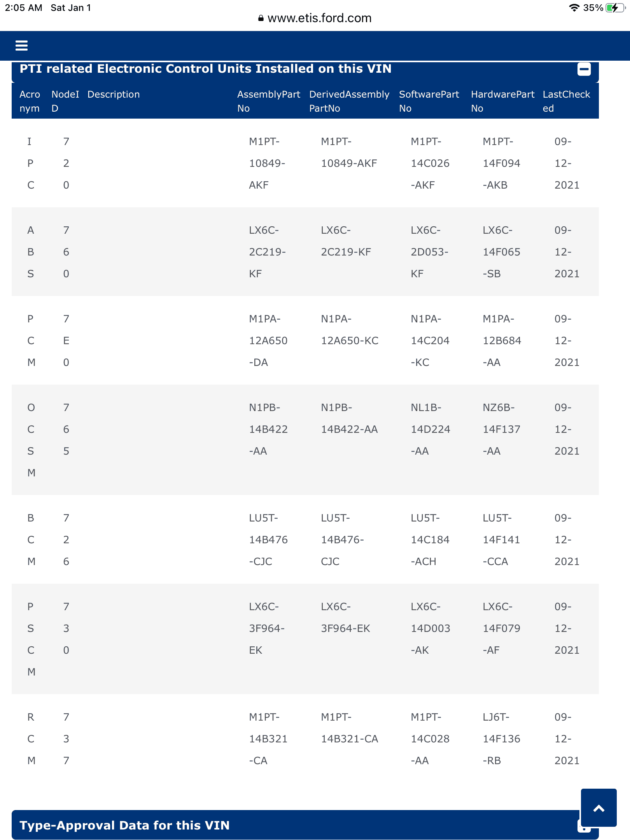Click the DerivedAssemblyPartNo column header
The width and height of the screenshot is (630, 840).
pos(349,101)
